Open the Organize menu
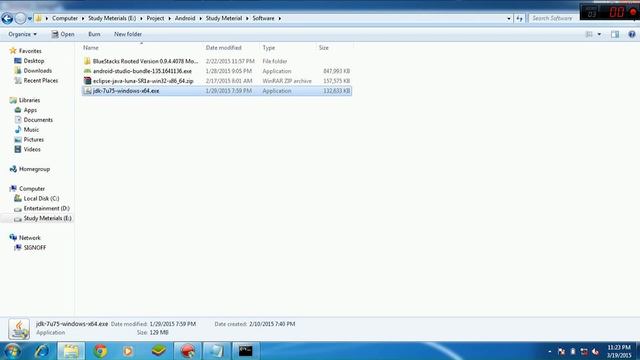 coord(22,34)
